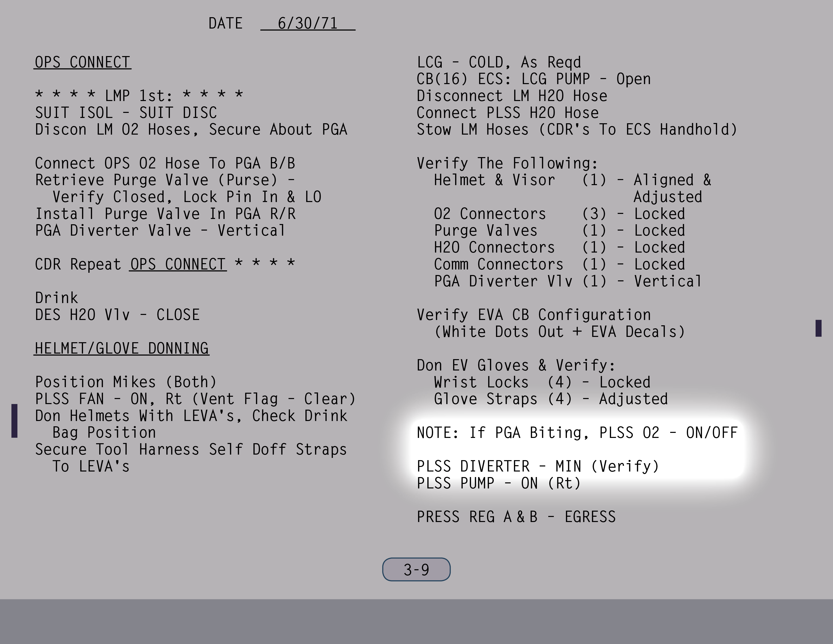Click the Position Mikes (Both) step

pos(126,382)
